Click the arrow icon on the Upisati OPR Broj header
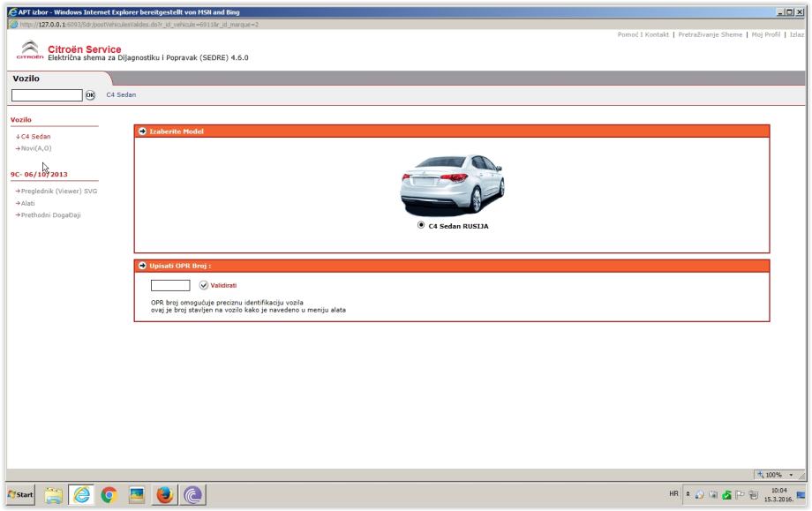The width and height of the screenshot is (812, 511). (142, 266)
